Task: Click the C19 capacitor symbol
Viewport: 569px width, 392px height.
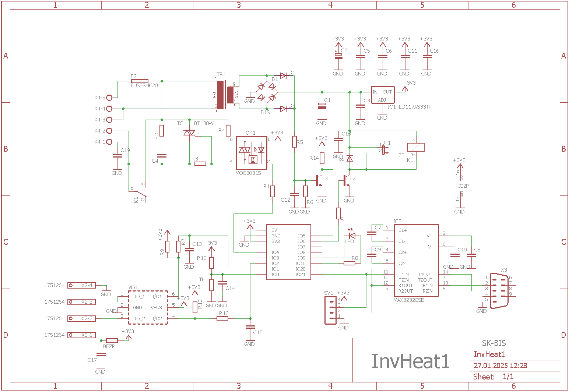Action: [x=117, y=156]
